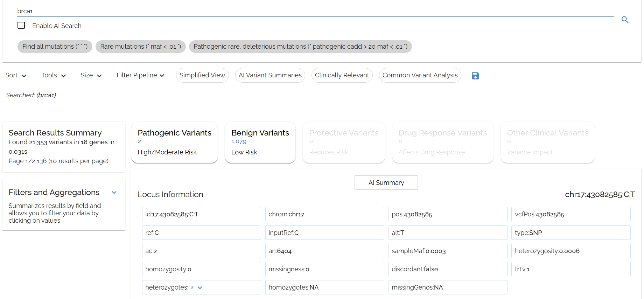The height and width of the screenshot is (299, 644).
Task: Click the magnifying glass search icon
Action: click(625, 20)
